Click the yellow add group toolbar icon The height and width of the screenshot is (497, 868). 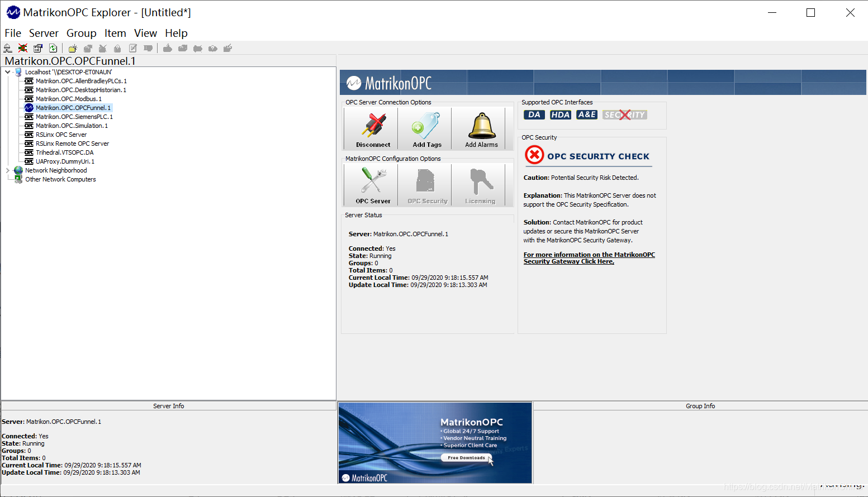tap(73, 49)
